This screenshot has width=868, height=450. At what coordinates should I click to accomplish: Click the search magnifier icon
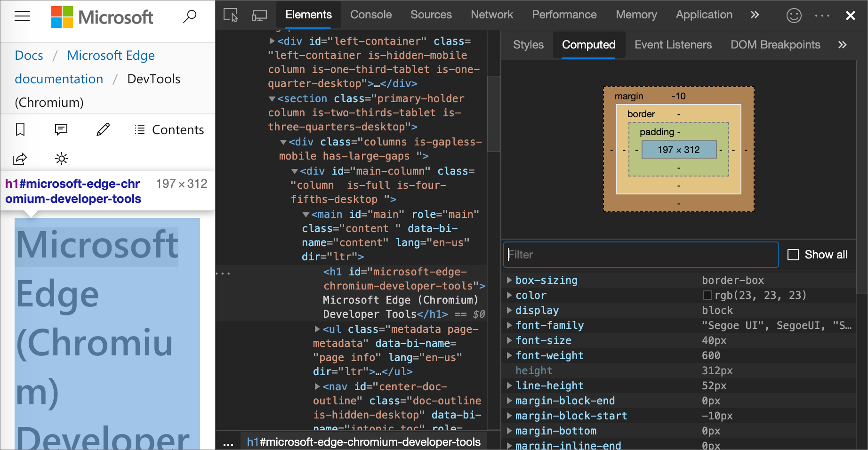point(190,16)
